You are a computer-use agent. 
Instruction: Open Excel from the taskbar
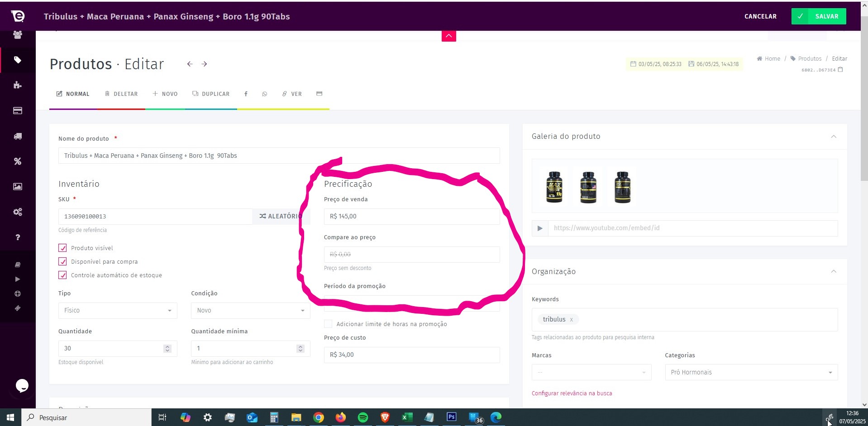pyautogui.click(x=407, y=417)
